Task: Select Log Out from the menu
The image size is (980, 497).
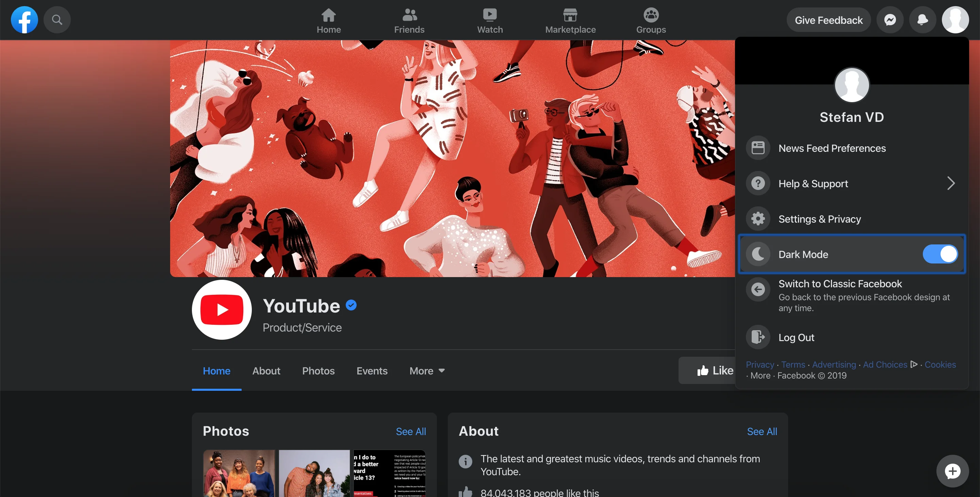Action: click(x=852, y=337)
